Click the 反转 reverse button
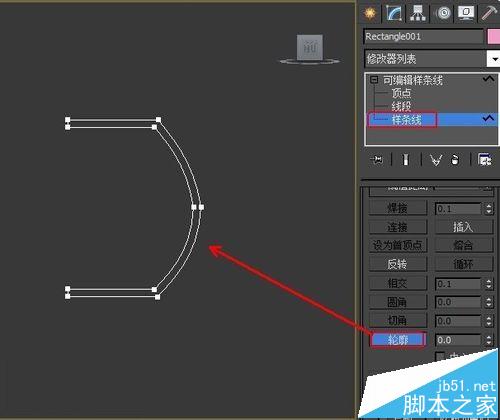Image resolution: width=500 pixels, height=420 pixels. pyautogui.click(x=397, y=264)
